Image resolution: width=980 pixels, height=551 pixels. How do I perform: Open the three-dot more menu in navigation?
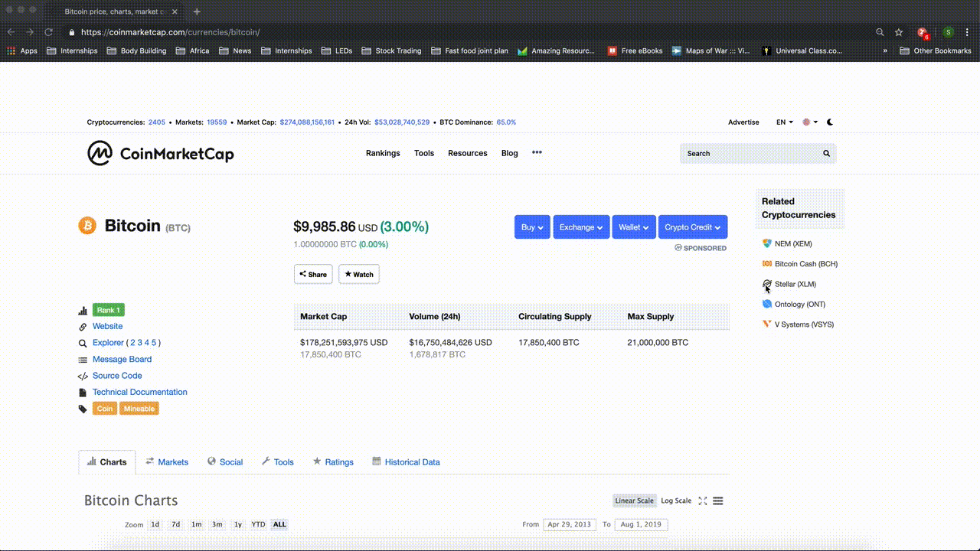[537, 152]
